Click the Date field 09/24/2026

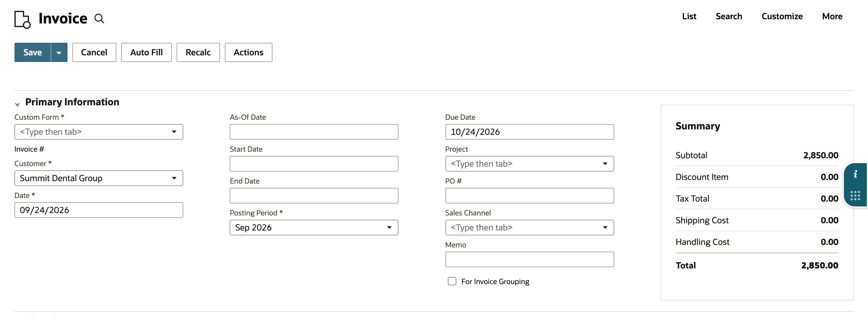pos(99,210)
